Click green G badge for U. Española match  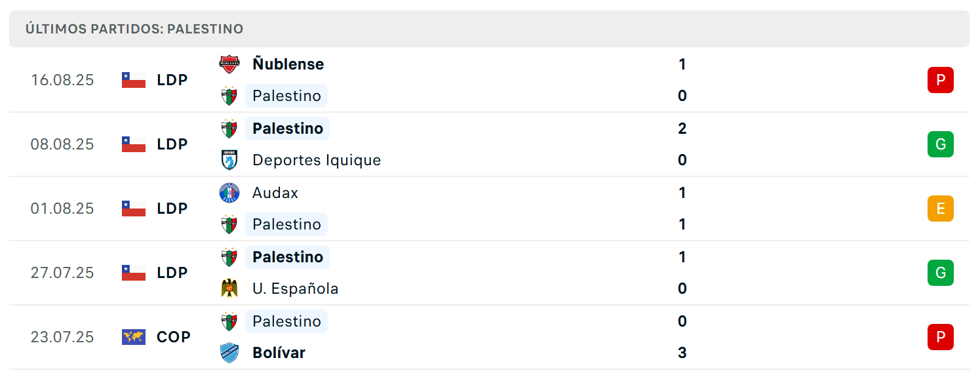point(941,273)
